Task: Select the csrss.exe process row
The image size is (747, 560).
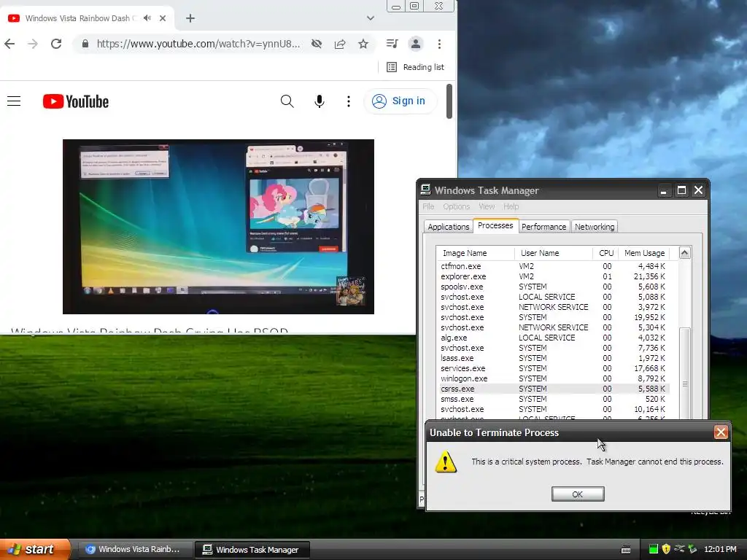Action: pyautogui.click(x=553, y=389)
